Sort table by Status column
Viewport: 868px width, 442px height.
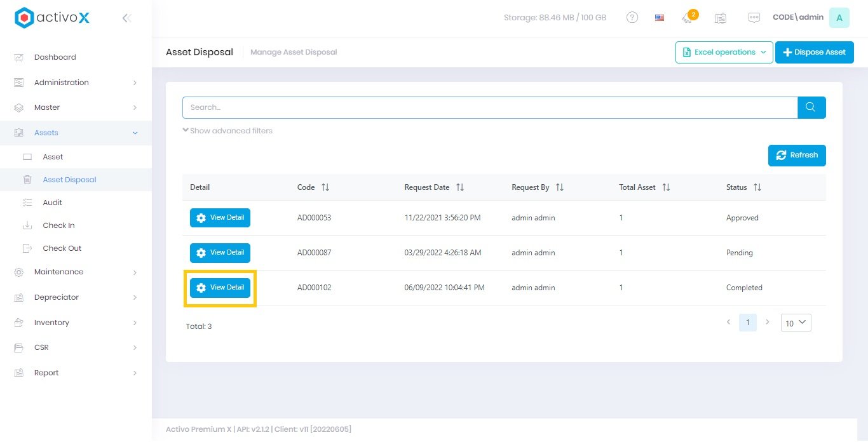click(x=757, y=187)
